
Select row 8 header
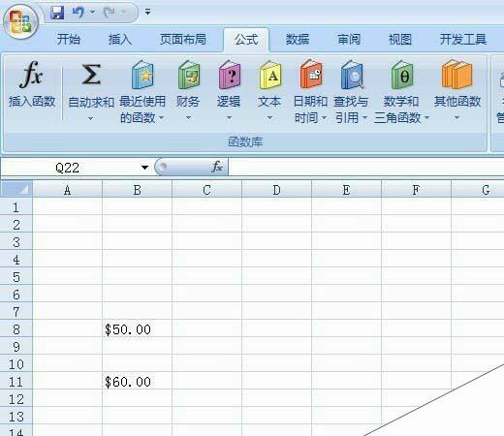click(16, 329)
